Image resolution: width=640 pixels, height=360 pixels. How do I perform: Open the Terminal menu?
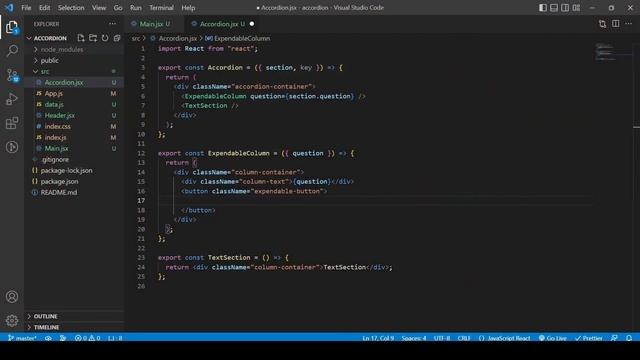161,8
